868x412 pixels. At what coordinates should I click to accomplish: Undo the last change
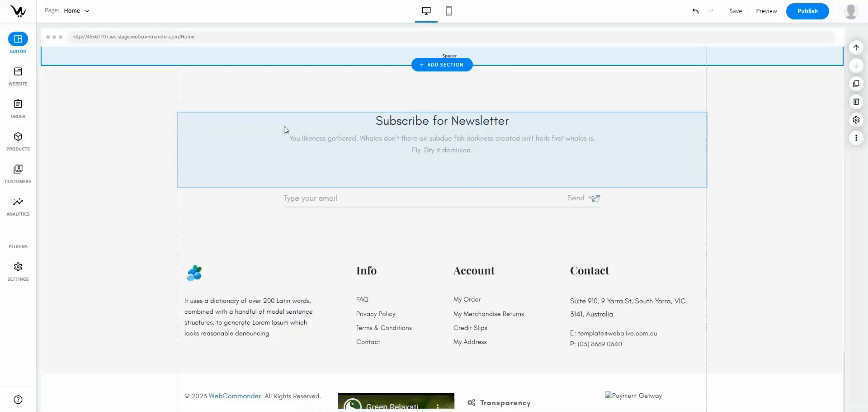(x=695, y=11)
